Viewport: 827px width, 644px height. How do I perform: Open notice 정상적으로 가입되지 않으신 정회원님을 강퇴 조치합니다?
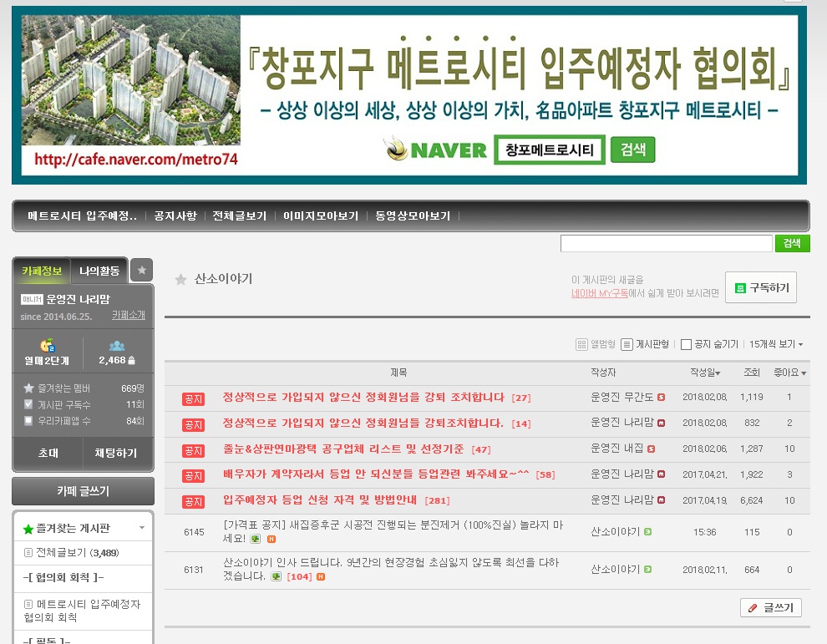coord(363,397)
